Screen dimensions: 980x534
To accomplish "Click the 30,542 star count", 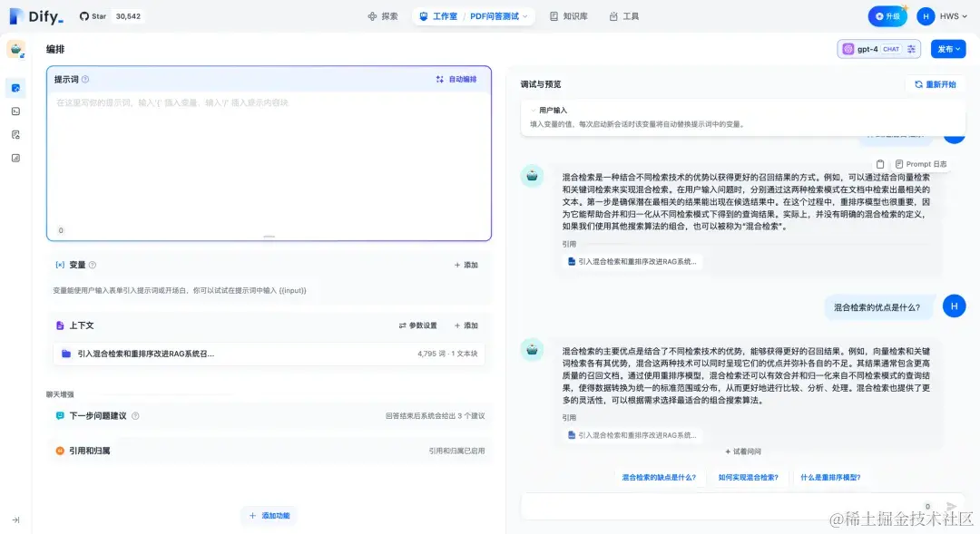I will (128, 16).
